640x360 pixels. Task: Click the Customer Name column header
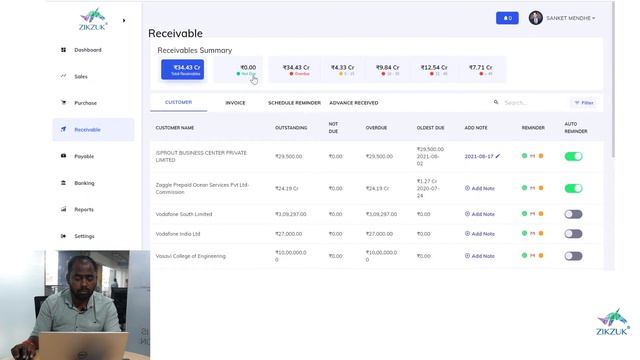click(x=175, y=128)
